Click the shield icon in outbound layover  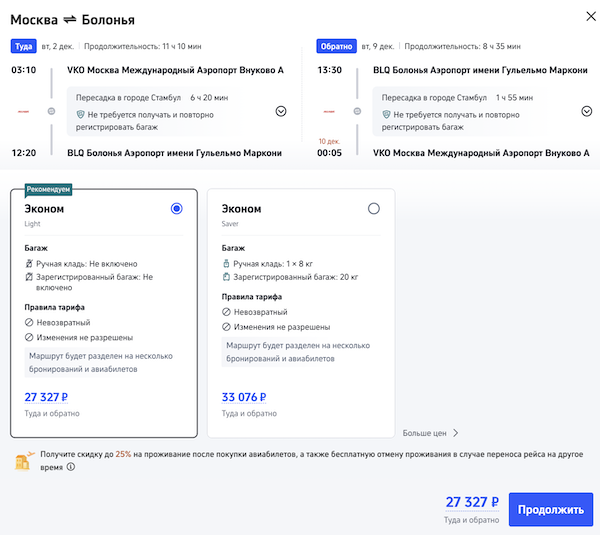80,115
